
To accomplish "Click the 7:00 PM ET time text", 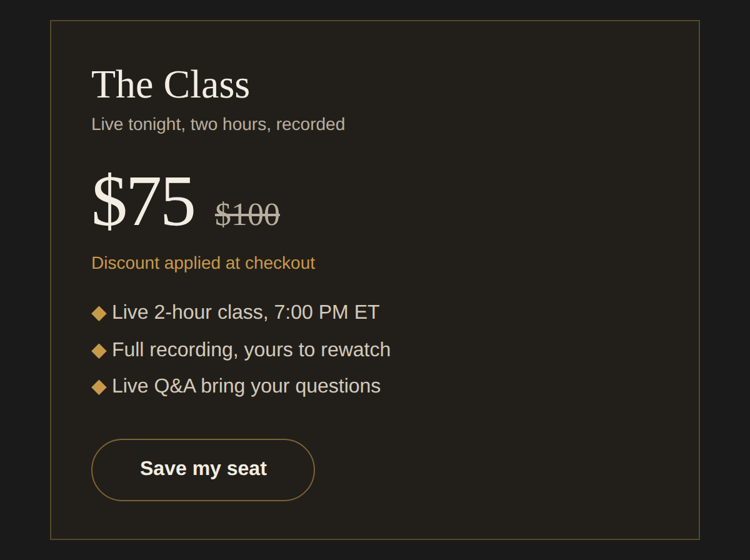I will pos(327,312).
